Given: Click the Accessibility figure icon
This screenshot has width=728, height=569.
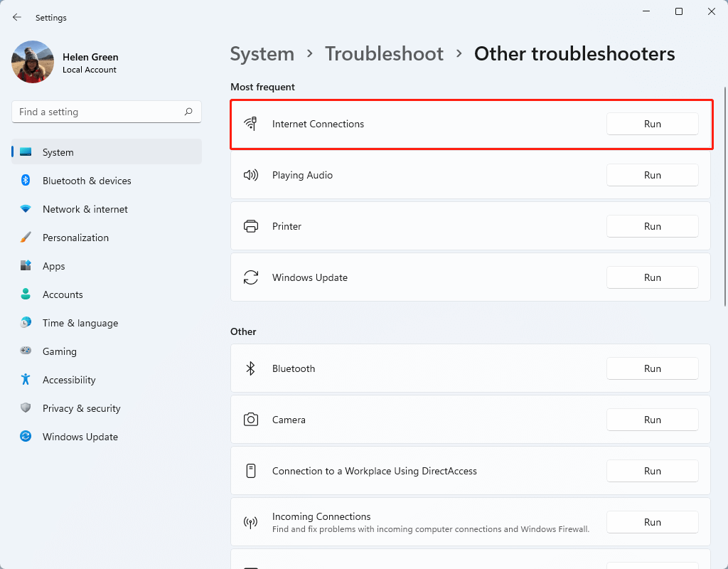Looking at the screenshot, I should (x=26, y=380).
